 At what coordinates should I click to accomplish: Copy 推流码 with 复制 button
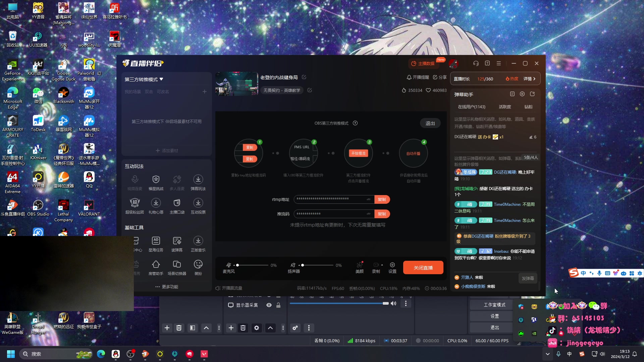tap(382, 214)
